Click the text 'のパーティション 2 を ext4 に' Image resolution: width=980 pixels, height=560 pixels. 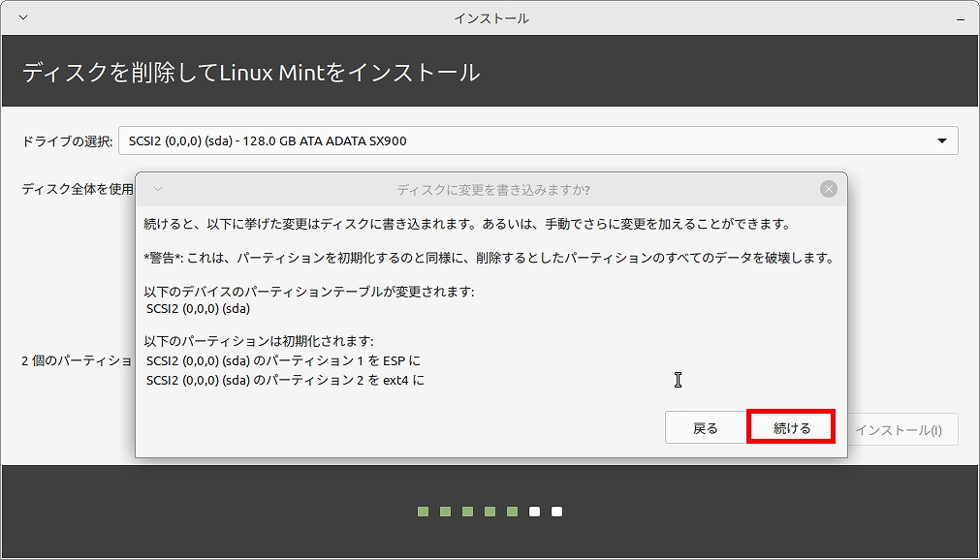pyautogui.click(x=338, y=380)
